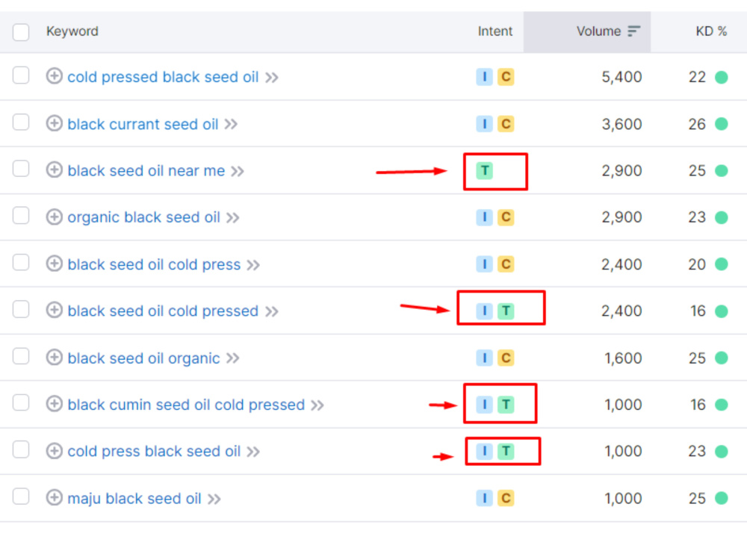Click the sort icon in the Volume header
The image size is (747, 560).
[x=633, y=31]
